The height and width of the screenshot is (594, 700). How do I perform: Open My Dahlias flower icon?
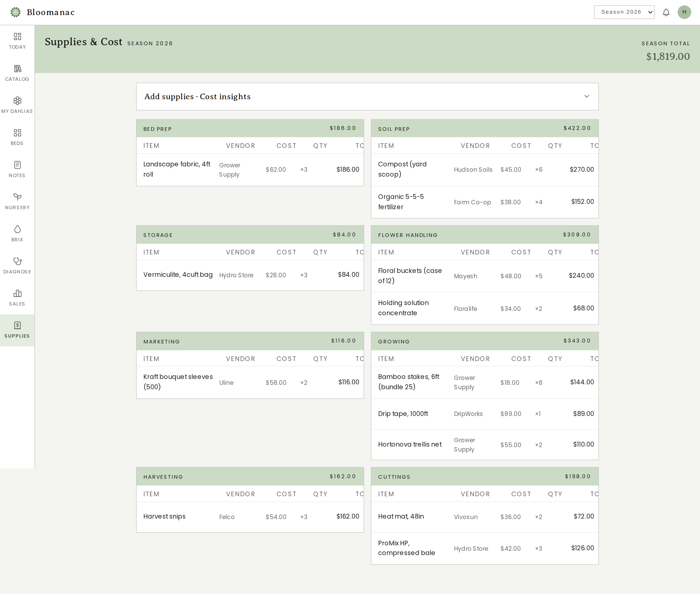tap(17, 101)
